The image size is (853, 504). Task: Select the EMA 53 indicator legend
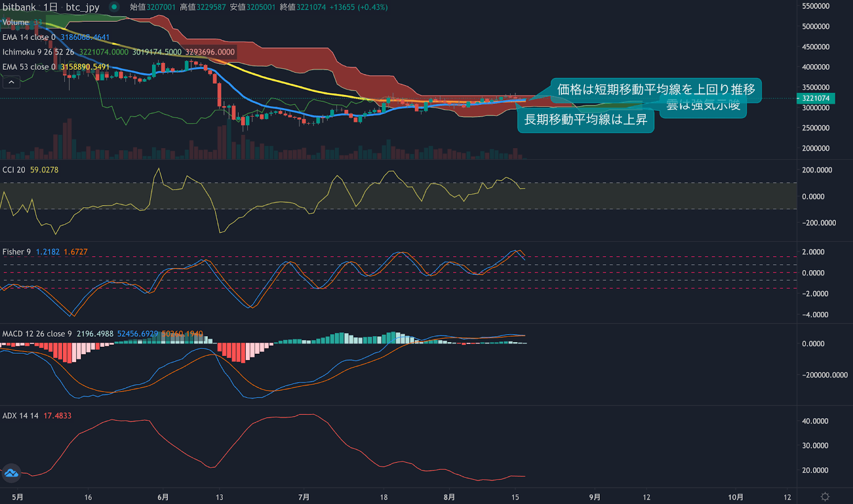[27, 67]
